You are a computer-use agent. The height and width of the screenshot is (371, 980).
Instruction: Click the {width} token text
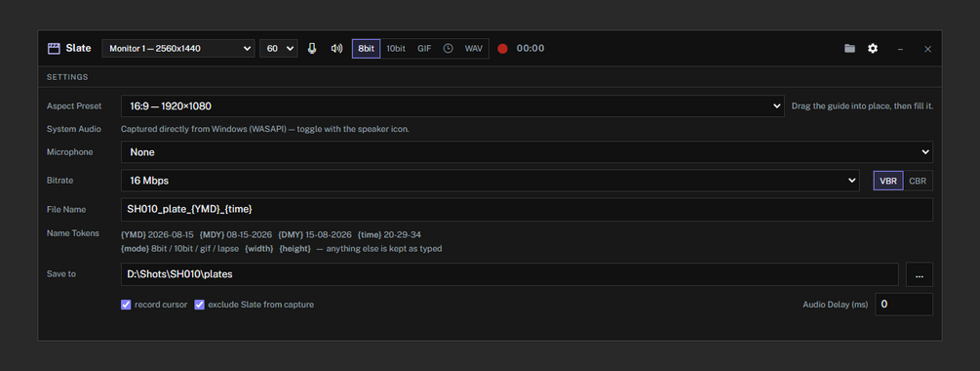coord(258,248)
